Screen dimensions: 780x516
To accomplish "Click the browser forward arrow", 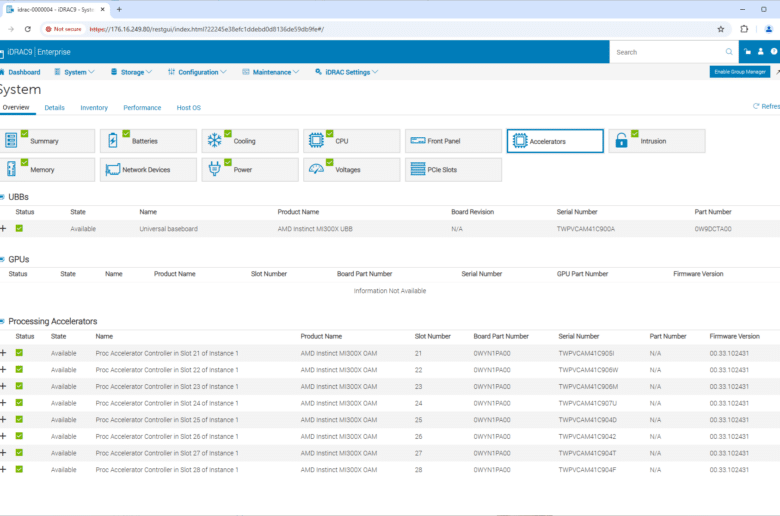I will coord(11,29).
